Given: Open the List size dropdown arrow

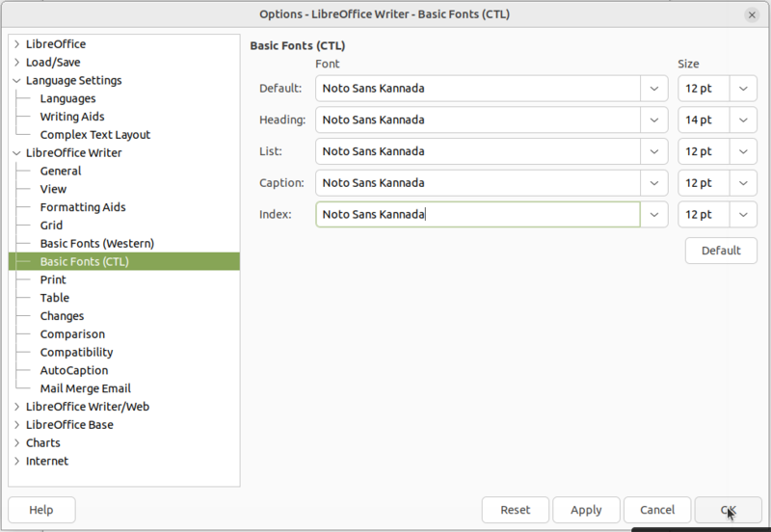Looking at the screenshot, I should (x=743, y=151).
